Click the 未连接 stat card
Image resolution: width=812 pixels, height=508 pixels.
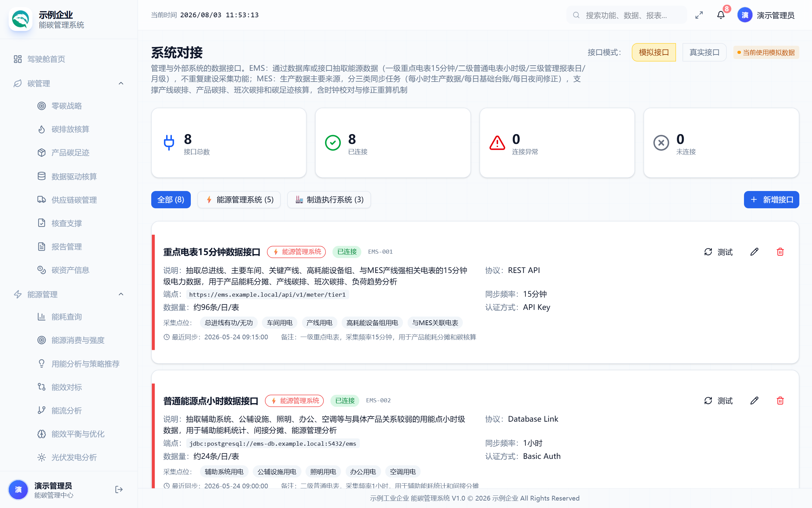coord(721,143)
